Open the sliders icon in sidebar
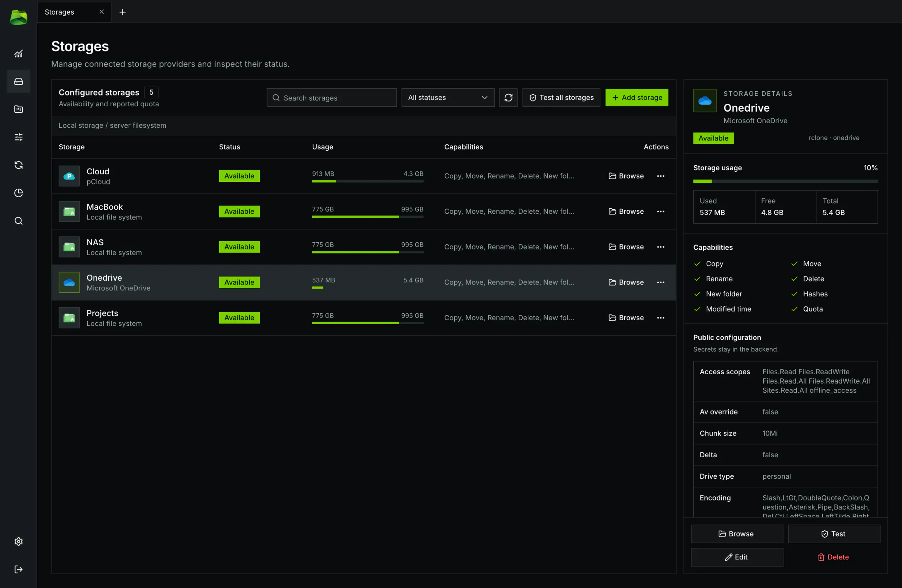 coord(18,137)
